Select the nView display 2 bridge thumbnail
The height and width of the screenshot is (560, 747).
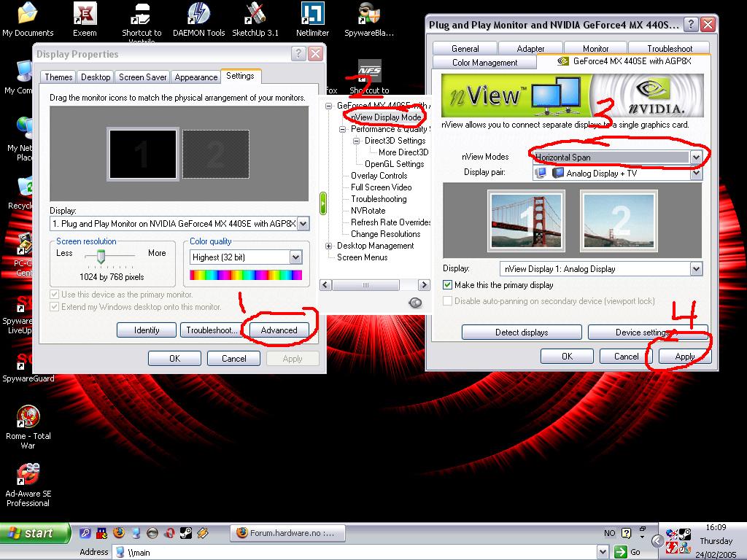(x=619, y=220)
